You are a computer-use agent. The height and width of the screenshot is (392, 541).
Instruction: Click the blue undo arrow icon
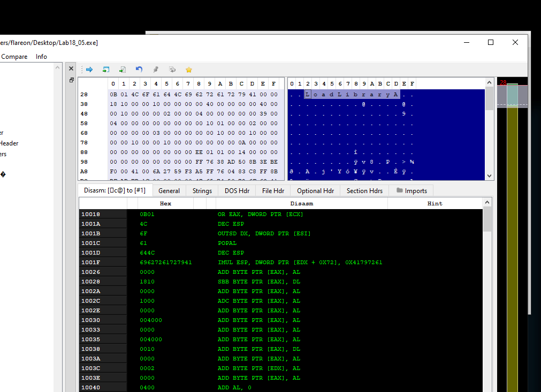pos(139,70)
